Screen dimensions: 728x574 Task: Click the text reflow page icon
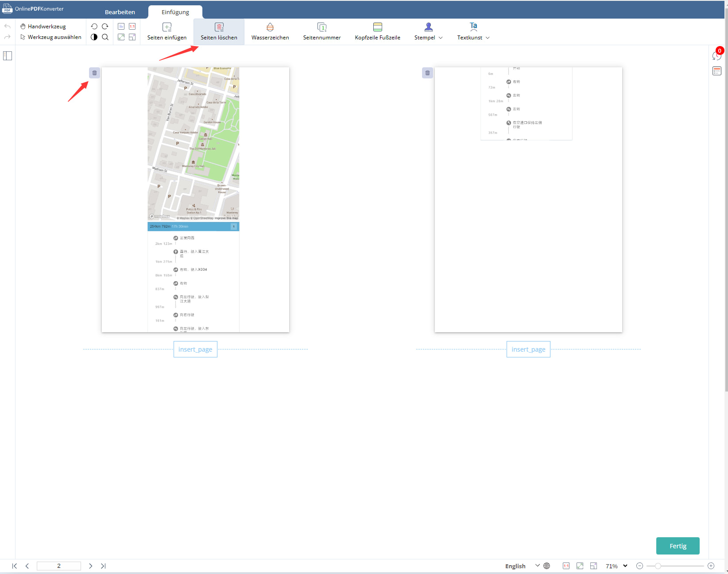coord(121,27)
